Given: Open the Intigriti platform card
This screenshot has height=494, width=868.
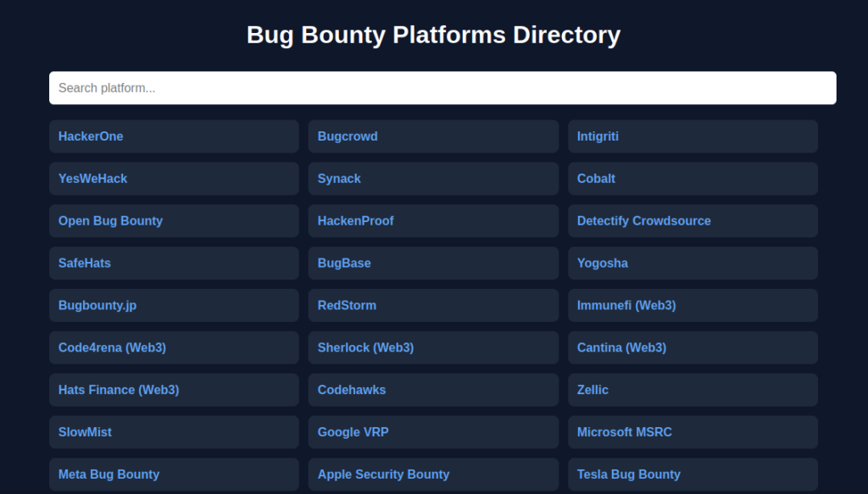Looking at the screenshot, I should click(x=598, y=136).
